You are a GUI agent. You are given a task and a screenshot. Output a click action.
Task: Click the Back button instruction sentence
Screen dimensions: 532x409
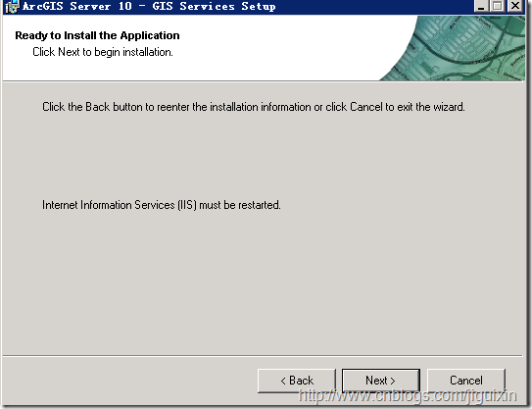click(x=254, y=107)
